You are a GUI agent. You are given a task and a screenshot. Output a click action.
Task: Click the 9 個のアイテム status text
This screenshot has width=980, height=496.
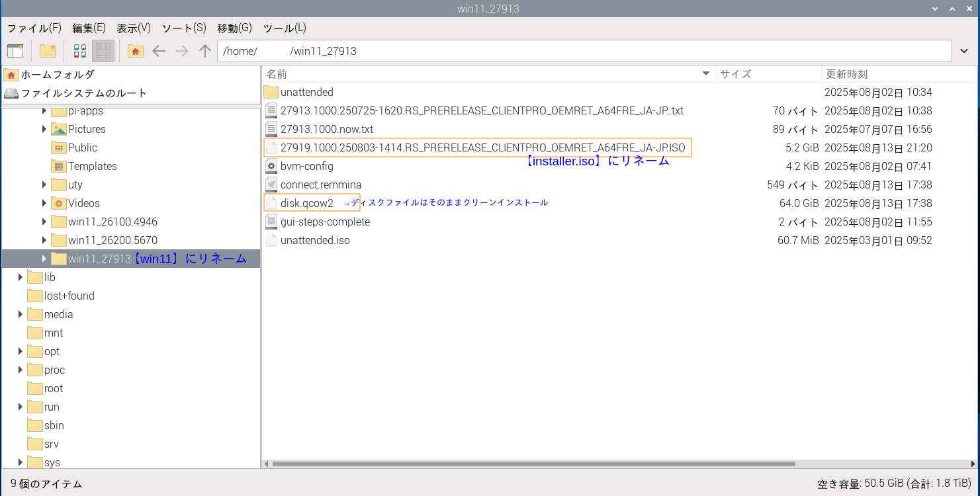click(46, 483)
